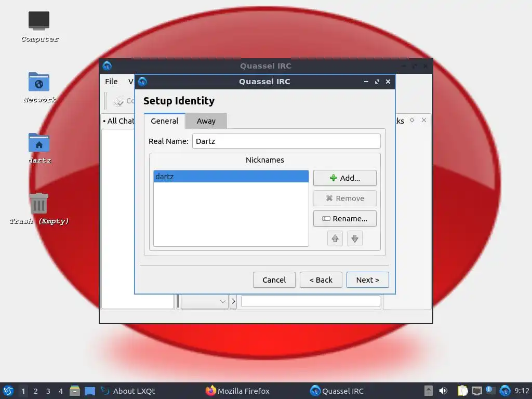This screenshot has height=399, width=532.
Task: Click the Connect toolbar icon in main window
Action: (119, 101)
